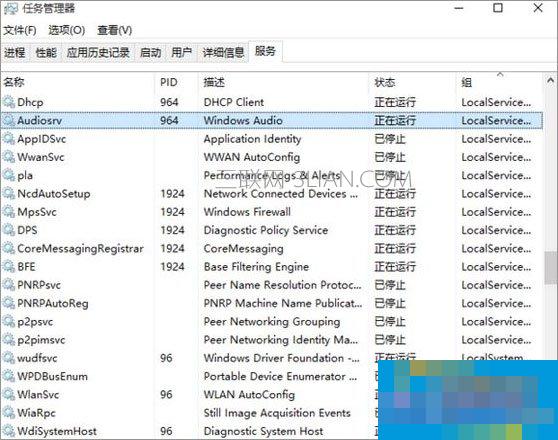Click the scroll-up arrow of the list

click(551, 81)
